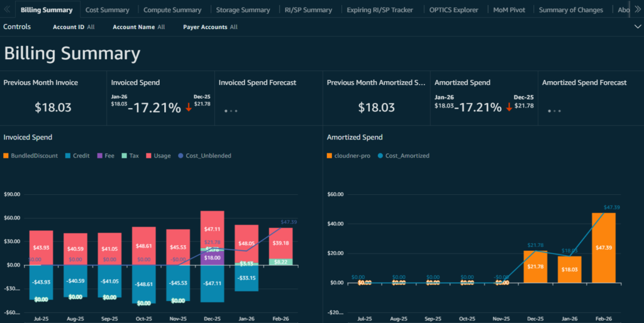The width and height of the screenshot is (644, 323).
Task: Switch to the OPTICS Explorer tab
Action: click(453, 10)
